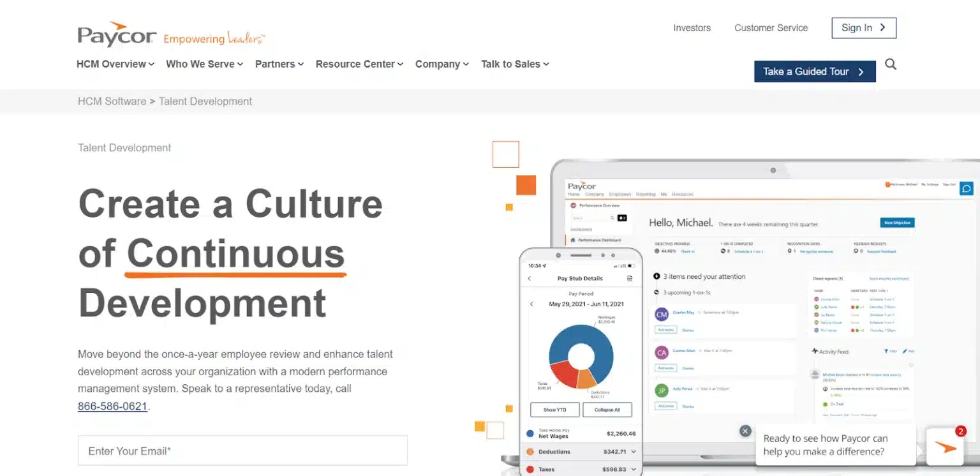Click the document icon in the Pay Stub header

point(630,278)
